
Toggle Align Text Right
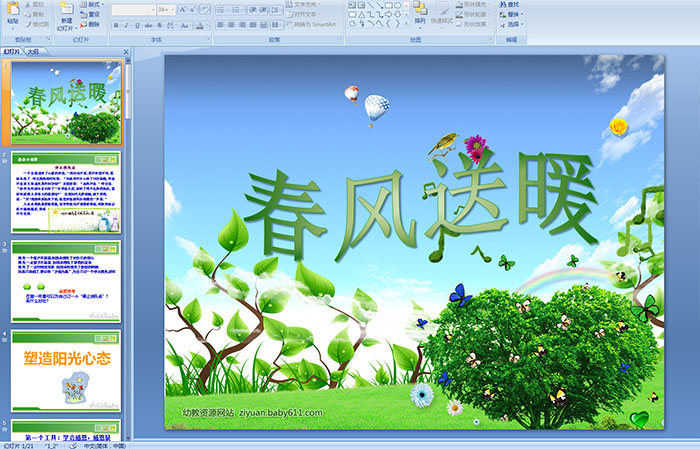(x=242, y=25)
